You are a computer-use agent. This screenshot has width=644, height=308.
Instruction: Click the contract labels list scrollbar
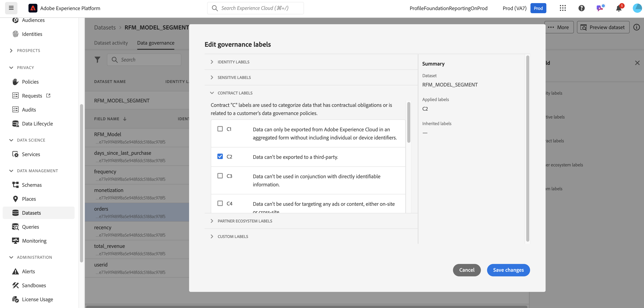(408, 123)
